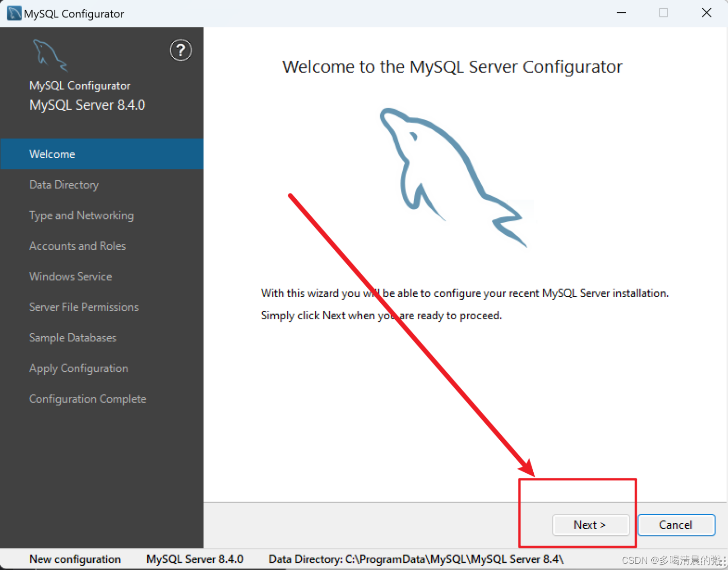Screen dimensions: 728x570
Task: Select the Sample Databases step
Action: click(x=102, y=338)
